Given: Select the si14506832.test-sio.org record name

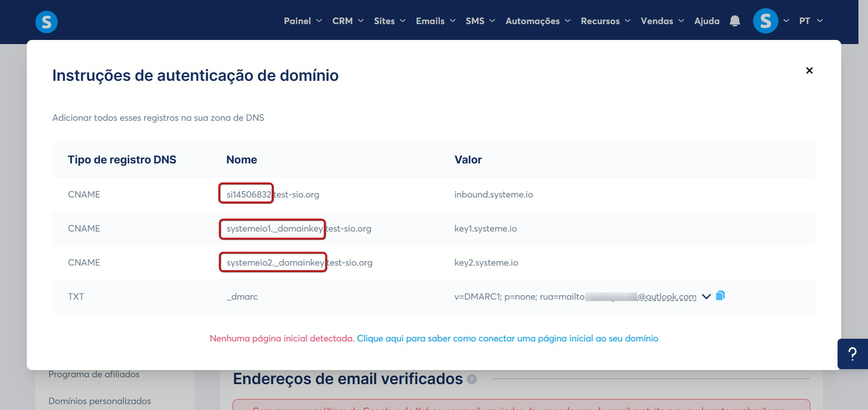Looking at the screenshot, I should (273, 194).
